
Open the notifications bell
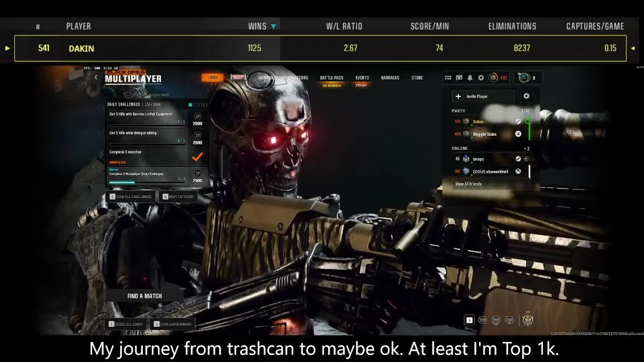coord(470,78)
